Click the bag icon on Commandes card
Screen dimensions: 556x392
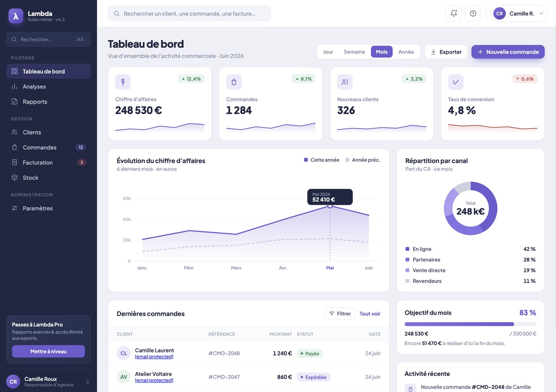click(x=234, y=82)
